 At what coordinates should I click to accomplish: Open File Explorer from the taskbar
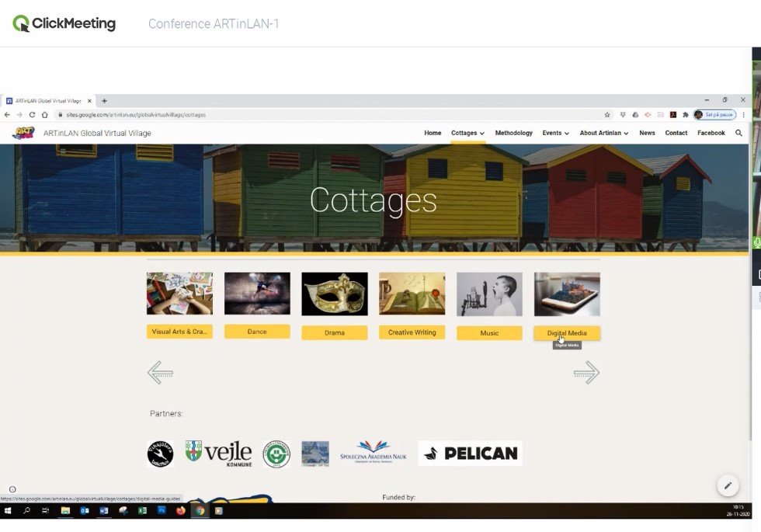[x=65, y=511]
